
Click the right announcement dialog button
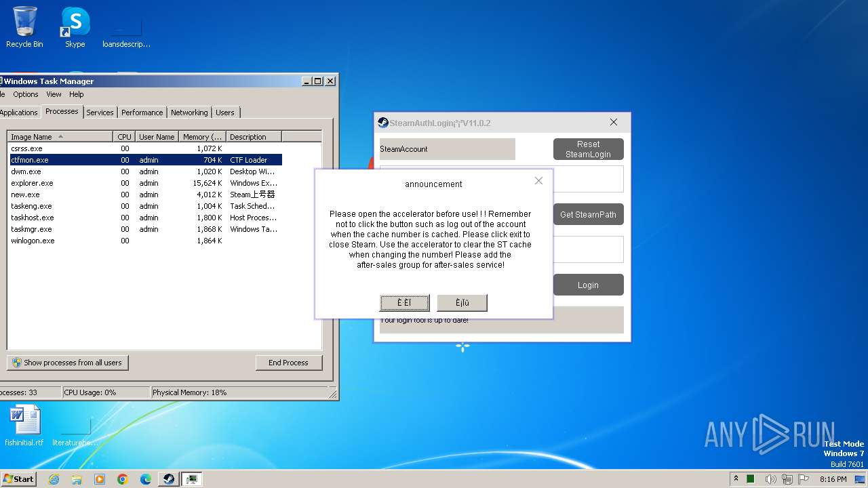pyautogui.click(x=462, y=303)
